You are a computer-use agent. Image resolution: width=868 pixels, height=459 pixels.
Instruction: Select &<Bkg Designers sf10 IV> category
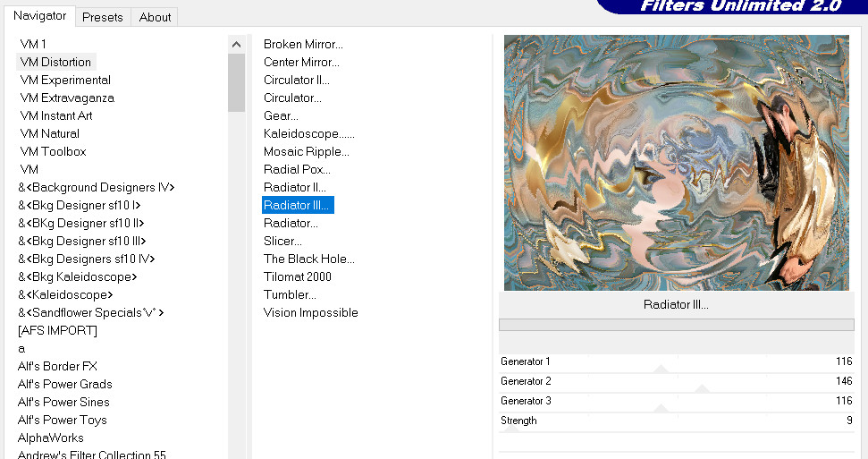point(87,259)
